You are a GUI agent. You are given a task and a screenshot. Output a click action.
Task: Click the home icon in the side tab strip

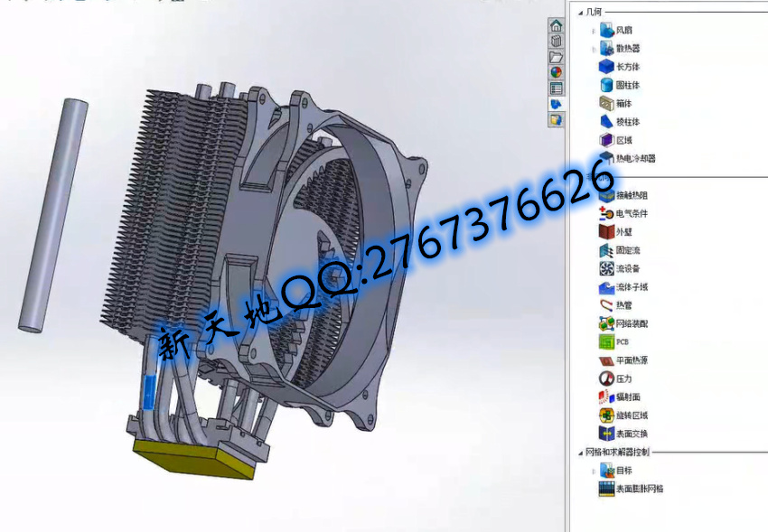click(x=557, y=25)
